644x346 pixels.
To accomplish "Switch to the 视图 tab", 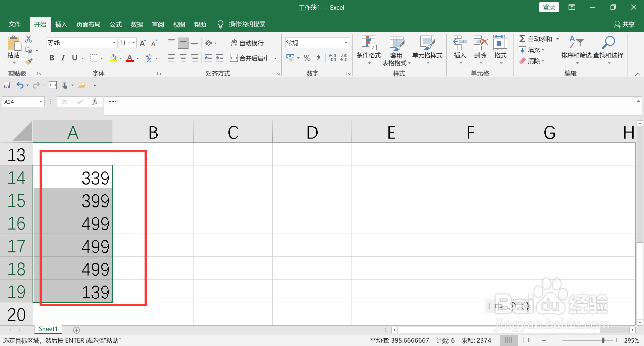I will tap(179, 24).
